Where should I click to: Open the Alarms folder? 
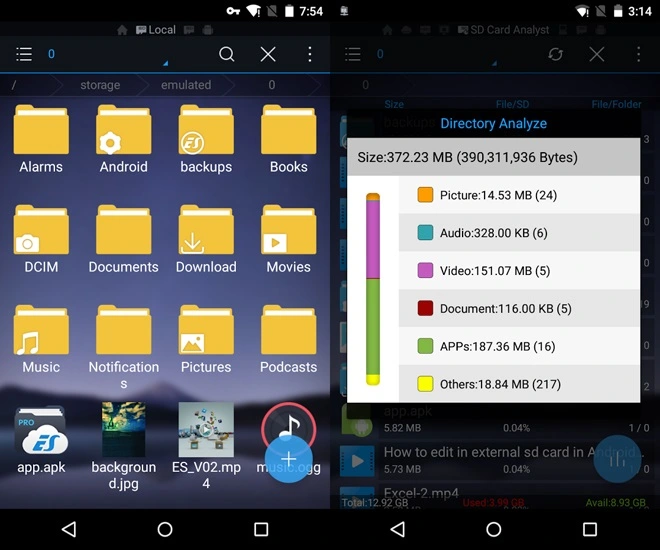[x=41, y=139]
